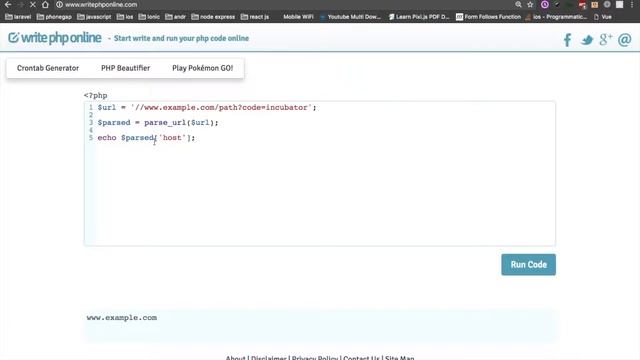Place cursor on the $url code line
Image resolution: width=640 pixels, height=360 pixels.
pos(207,107)
